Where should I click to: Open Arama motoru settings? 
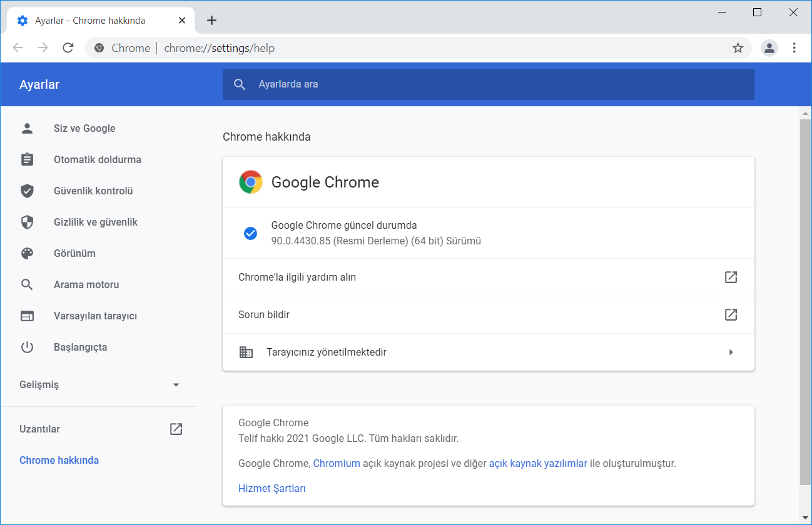tap(86, 284)
